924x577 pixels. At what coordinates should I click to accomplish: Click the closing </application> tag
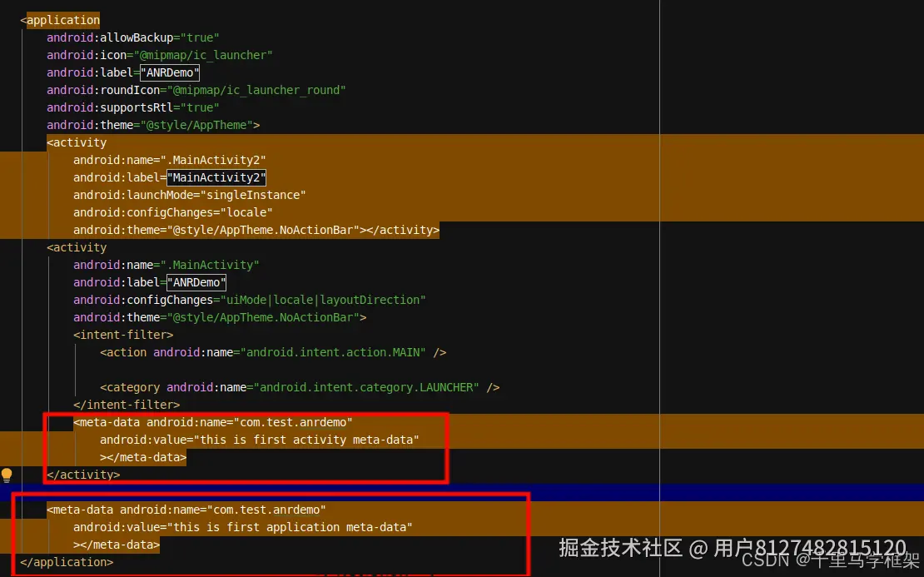(x=67, y=562)
